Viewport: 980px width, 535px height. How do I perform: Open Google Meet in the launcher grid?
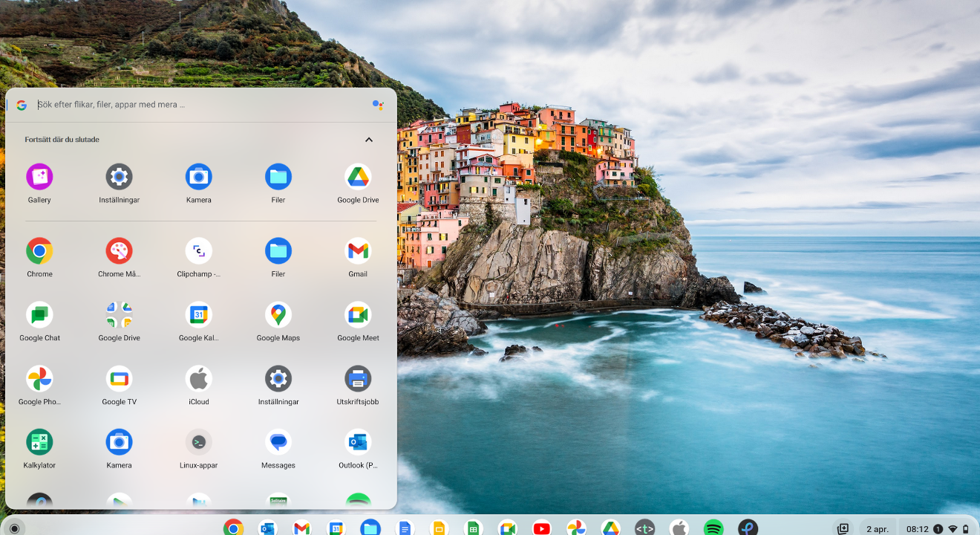pyautogui.click(x=358, y=315)
